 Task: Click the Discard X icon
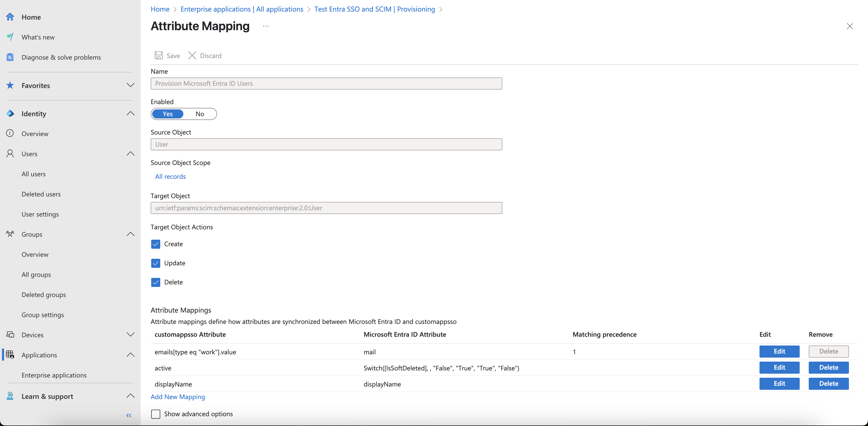pyautogui.click(x=192, y=55)
